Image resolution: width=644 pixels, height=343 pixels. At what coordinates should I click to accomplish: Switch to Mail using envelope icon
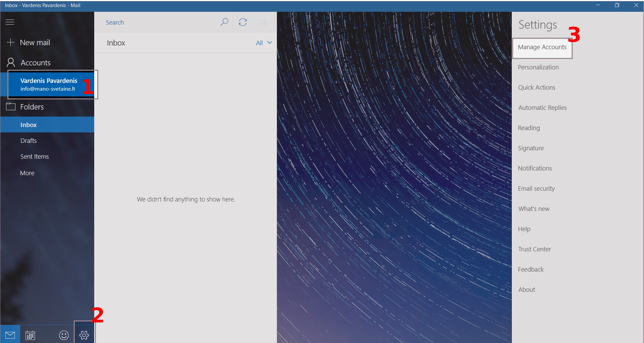tap(10, 335)
